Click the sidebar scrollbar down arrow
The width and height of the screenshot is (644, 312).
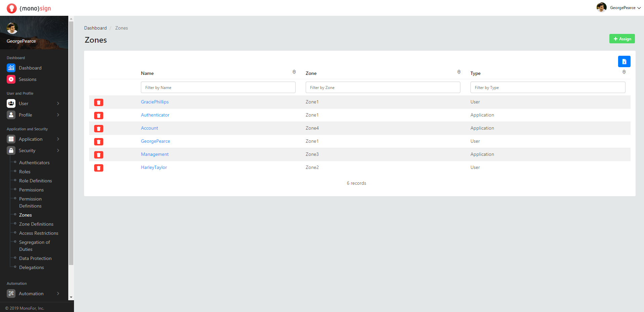[71, 297]
